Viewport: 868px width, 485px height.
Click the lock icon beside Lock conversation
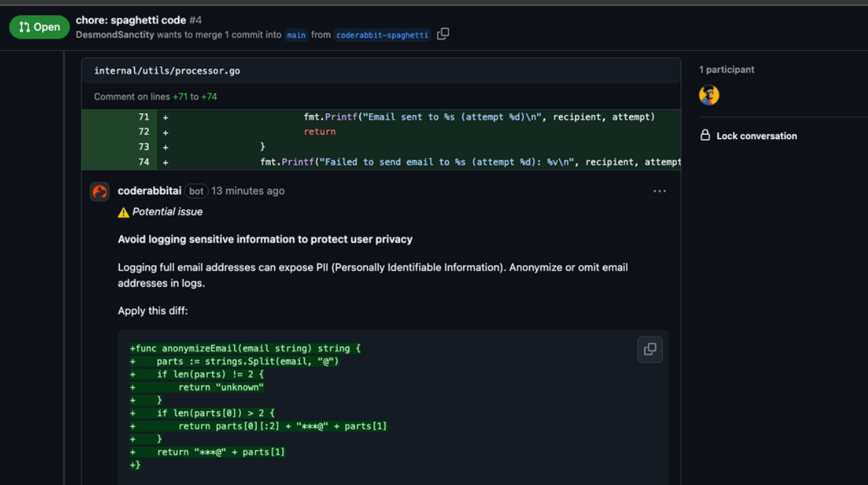pyautogui.click(x=705, y=135)
